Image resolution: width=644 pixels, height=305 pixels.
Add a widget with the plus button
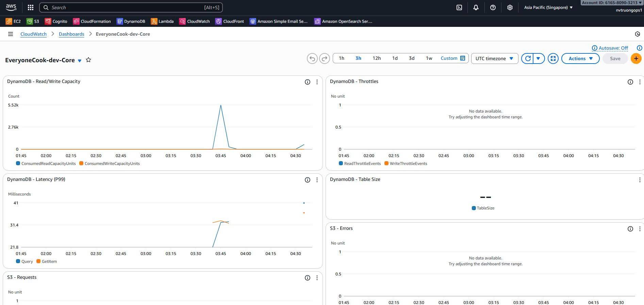pos(636,58)
